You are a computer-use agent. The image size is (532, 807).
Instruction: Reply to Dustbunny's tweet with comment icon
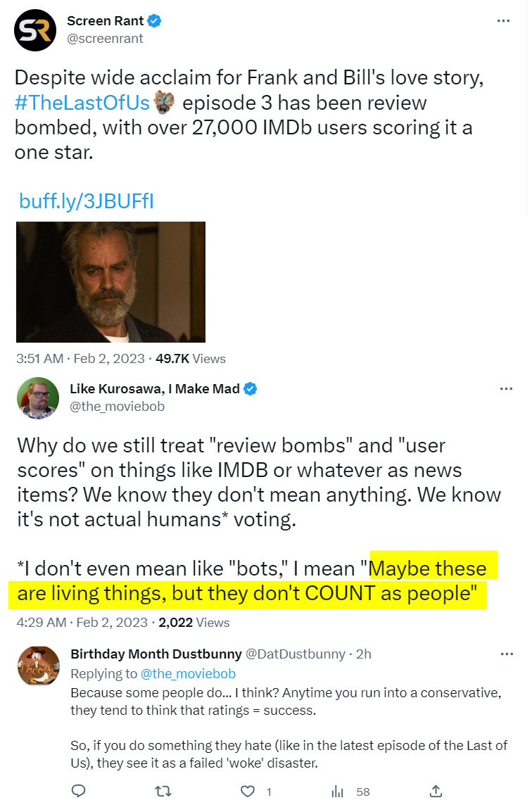tap(78, 791)
